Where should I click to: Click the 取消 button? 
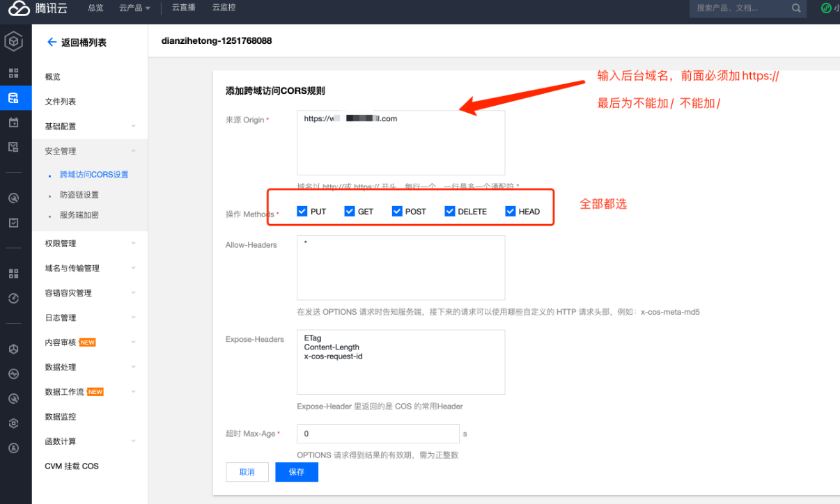click(247, 472)
